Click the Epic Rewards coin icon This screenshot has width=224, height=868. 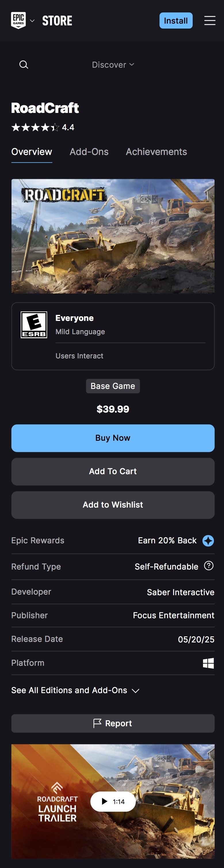[208, 540]
